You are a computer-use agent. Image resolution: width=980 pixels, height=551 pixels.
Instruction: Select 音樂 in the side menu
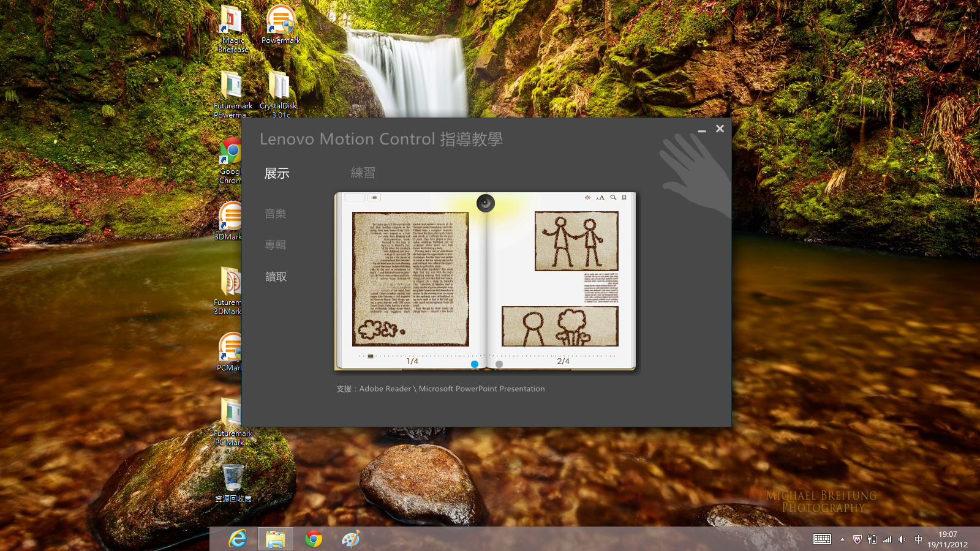tap(276, 213)
